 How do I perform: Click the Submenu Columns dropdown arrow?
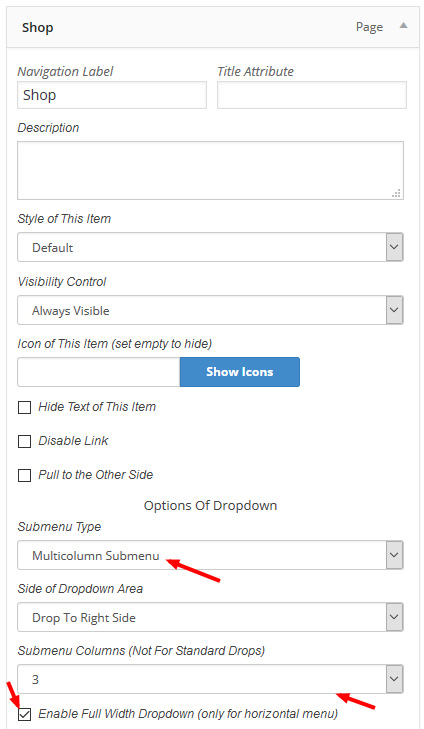click(x=394, y=679)
